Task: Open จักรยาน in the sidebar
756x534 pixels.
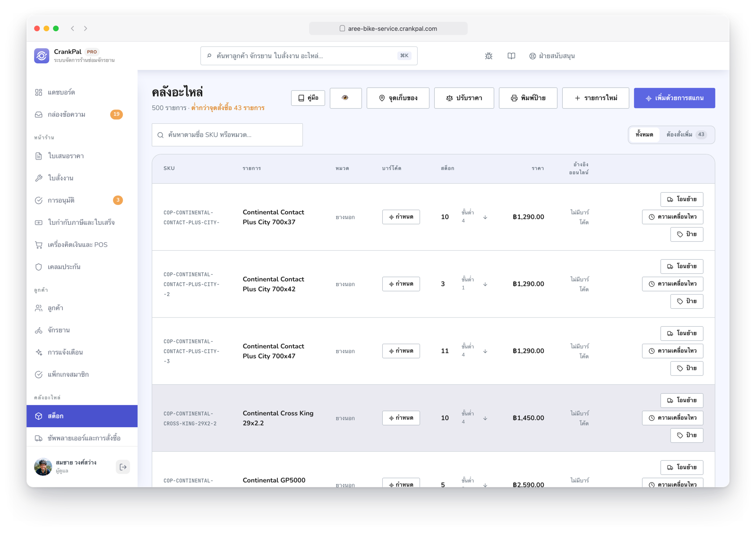Action: coord(82,330)
